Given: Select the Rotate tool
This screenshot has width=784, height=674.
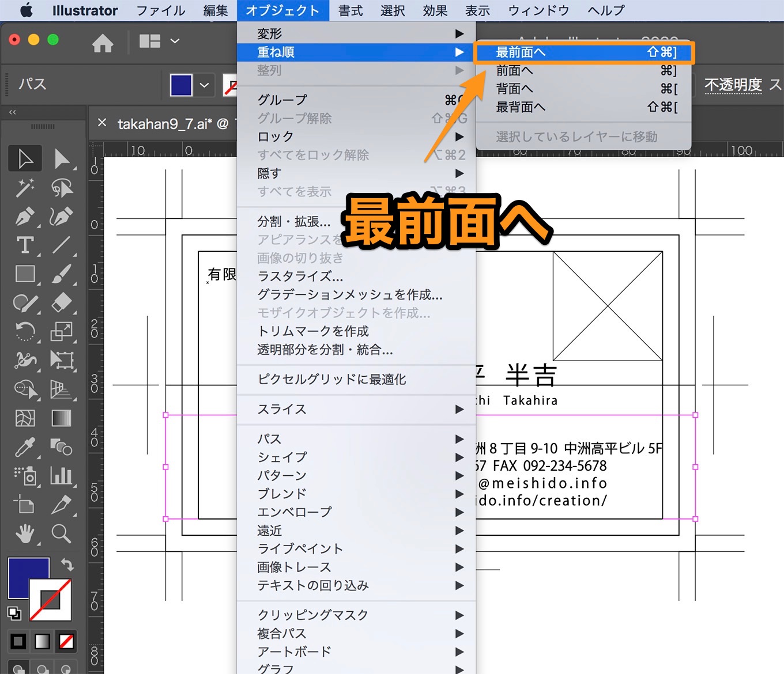Looking at the screenshot, I should pyautogui.click(x=25, y=331).
